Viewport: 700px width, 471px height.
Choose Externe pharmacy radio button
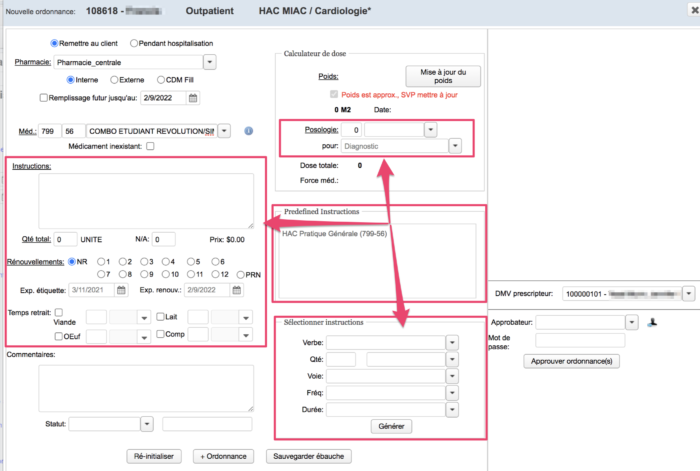point(114,79)
